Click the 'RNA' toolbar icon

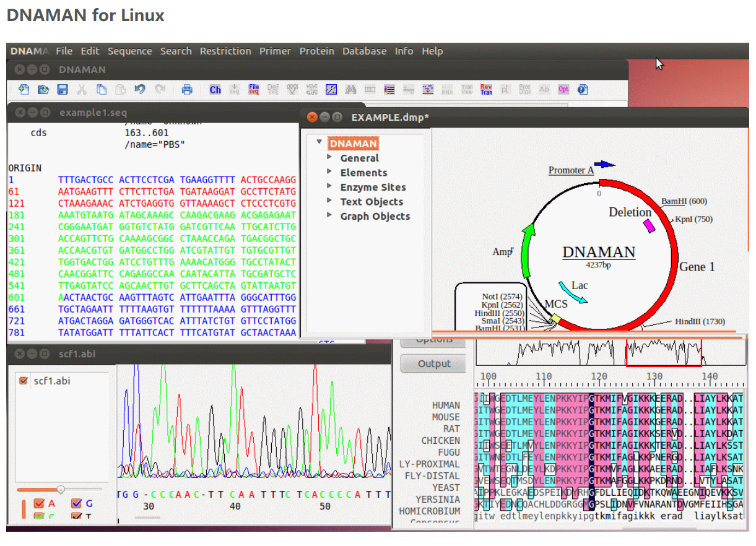click(447, 90)
